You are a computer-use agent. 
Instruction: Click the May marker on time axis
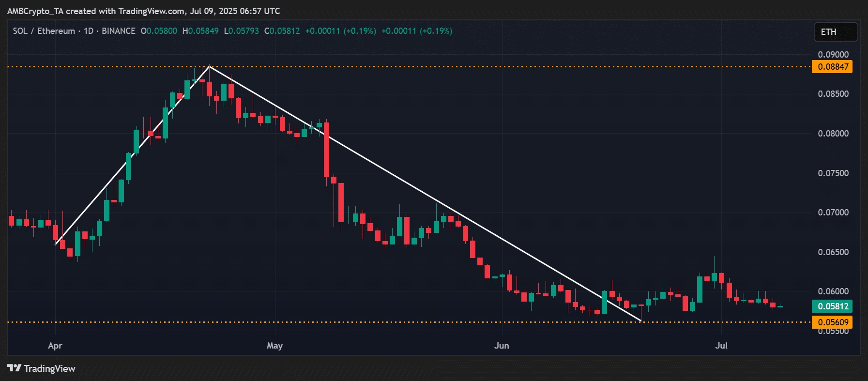click(274, 346)
